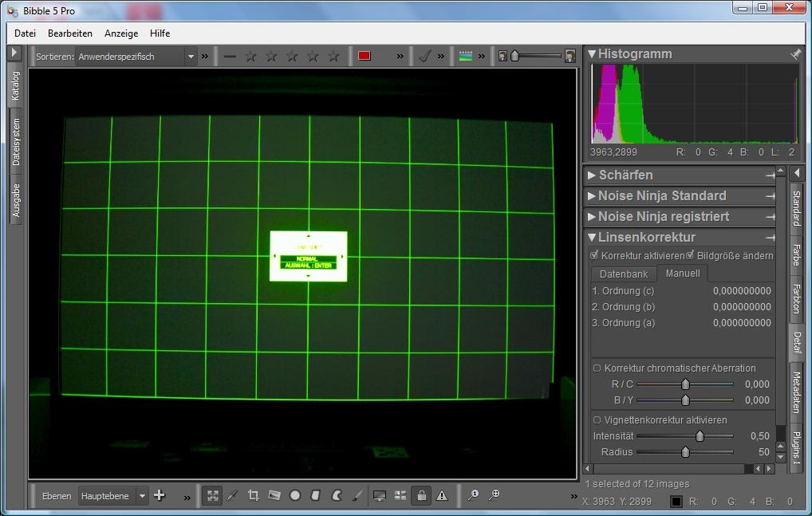The height and width of the screenshot is (516, 812).
Task: Open the Hauptebene layer dropdown
Action: pyautogui.click(x=113, y=496)
